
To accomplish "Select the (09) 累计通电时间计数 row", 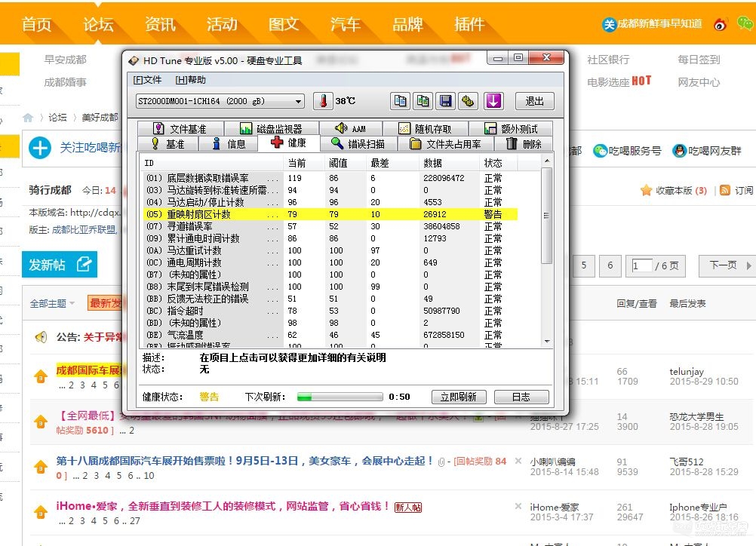I will (330, 238).
